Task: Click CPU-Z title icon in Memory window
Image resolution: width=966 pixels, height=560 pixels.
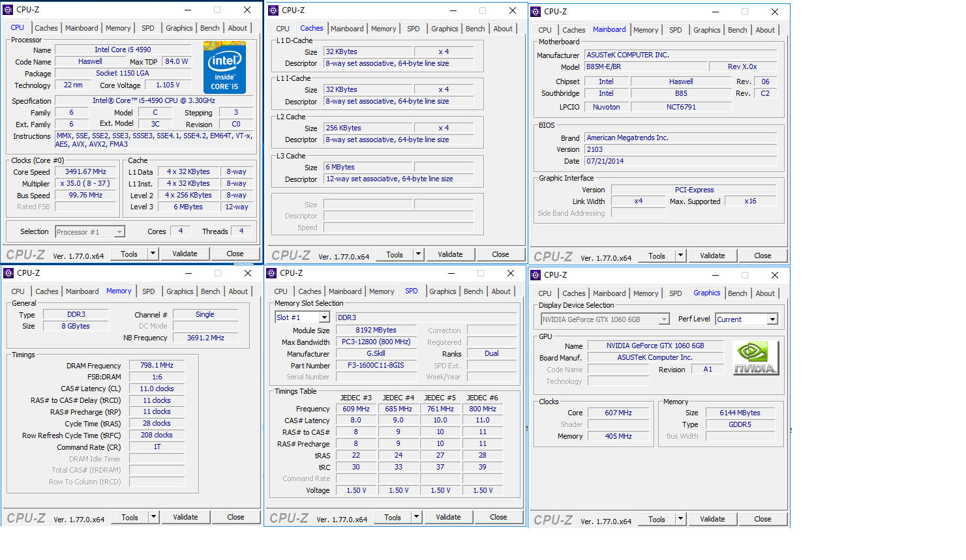Action: pos(9,273)
